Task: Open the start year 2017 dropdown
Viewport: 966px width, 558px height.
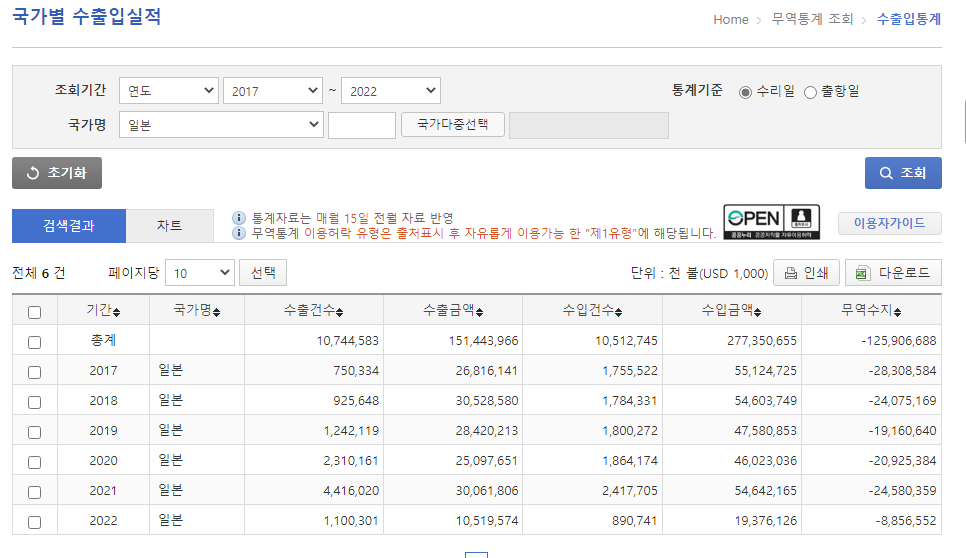Action: click(272, 91)
